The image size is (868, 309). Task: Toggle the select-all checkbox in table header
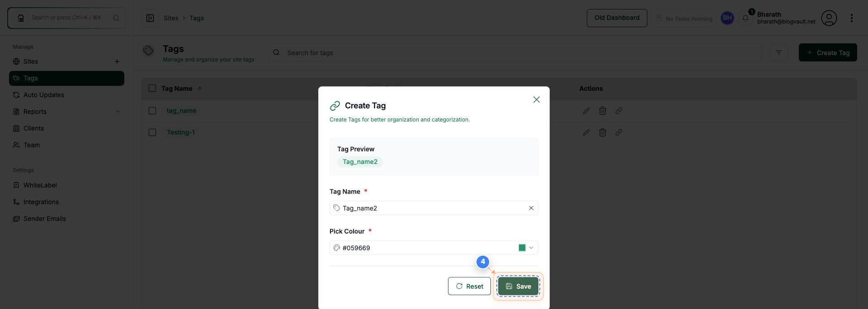(152, 88)
